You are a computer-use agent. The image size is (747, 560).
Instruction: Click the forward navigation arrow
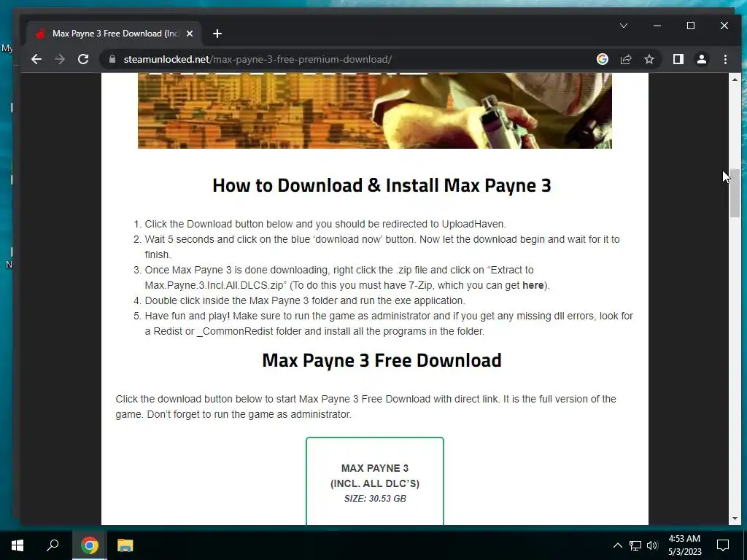coord(60,59)
